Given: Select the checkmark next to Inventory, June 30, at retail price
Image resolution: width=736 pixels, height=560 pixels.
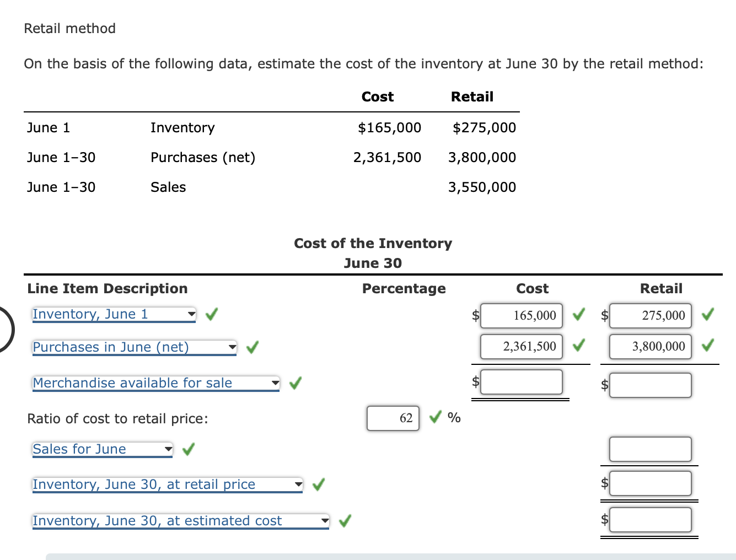Looking at the screenshot, I should [x=319, y=484].
